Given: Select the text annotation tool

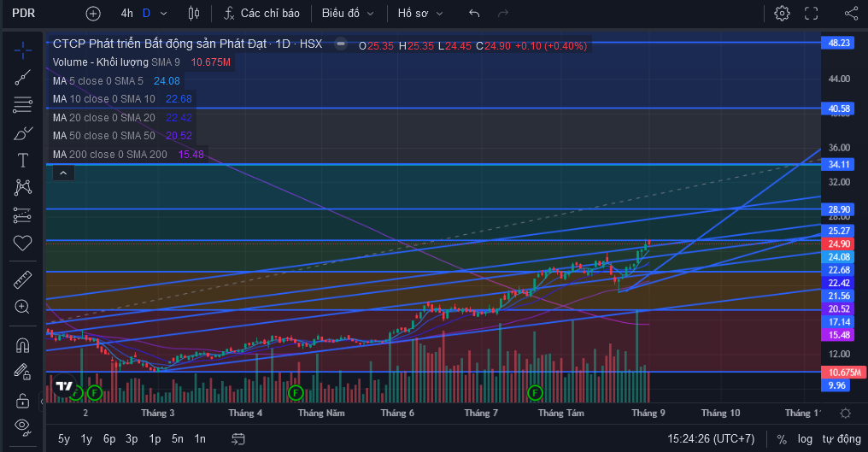Looking at the screenshot, I should pyautogui.click(x=23, y=160).
